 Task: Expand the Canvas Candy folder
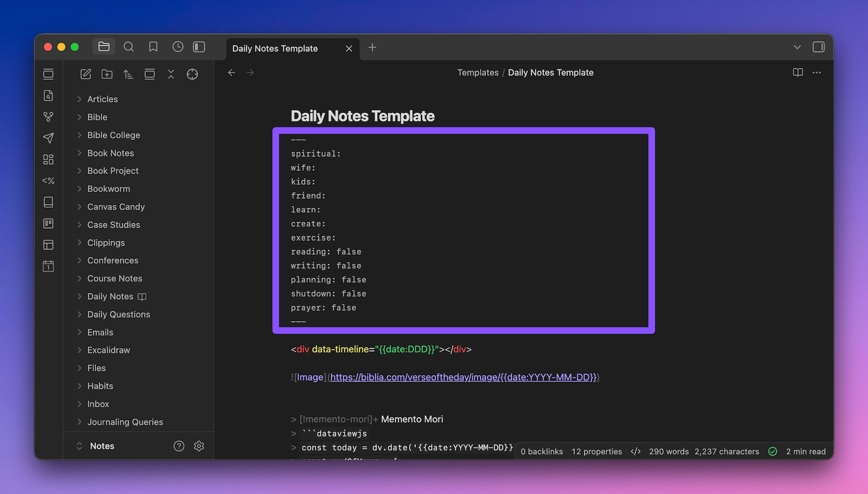coord(79,207)
